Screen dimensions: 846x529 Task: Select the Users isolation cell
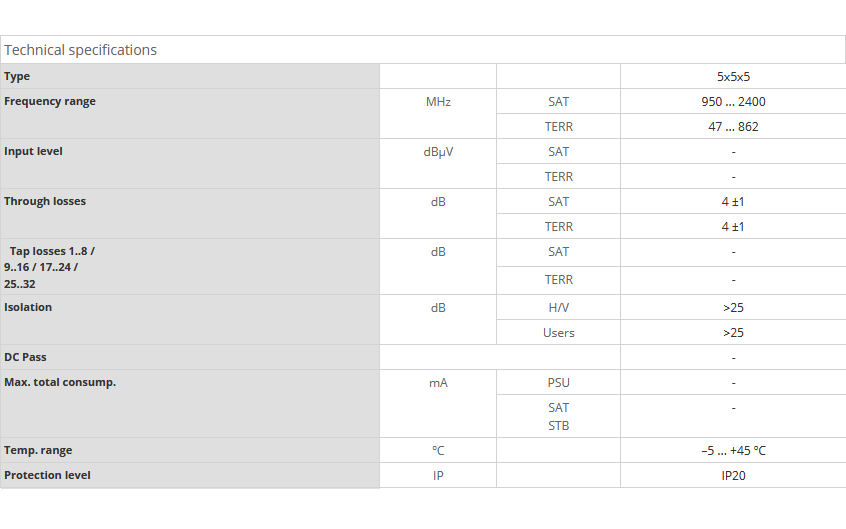(x=558, y=333)
